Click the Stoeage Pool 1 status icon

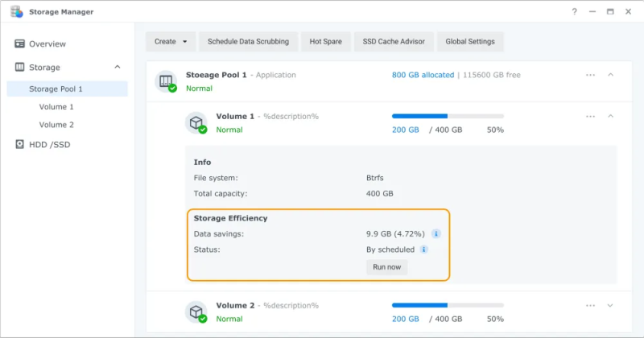[166, 81]
